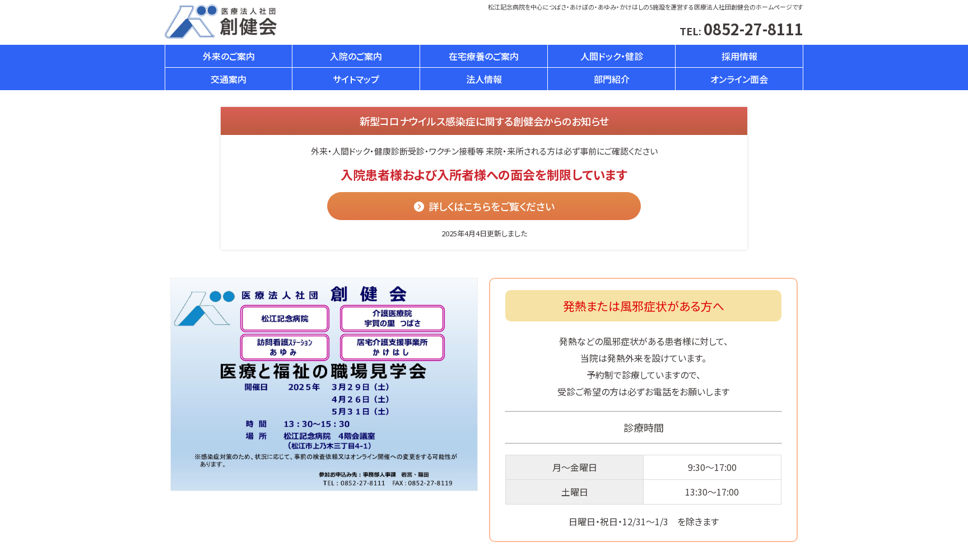View 法人情報 corporate information
The height and width of the screenshot is (560, 968).
click(x=483, y=79)
